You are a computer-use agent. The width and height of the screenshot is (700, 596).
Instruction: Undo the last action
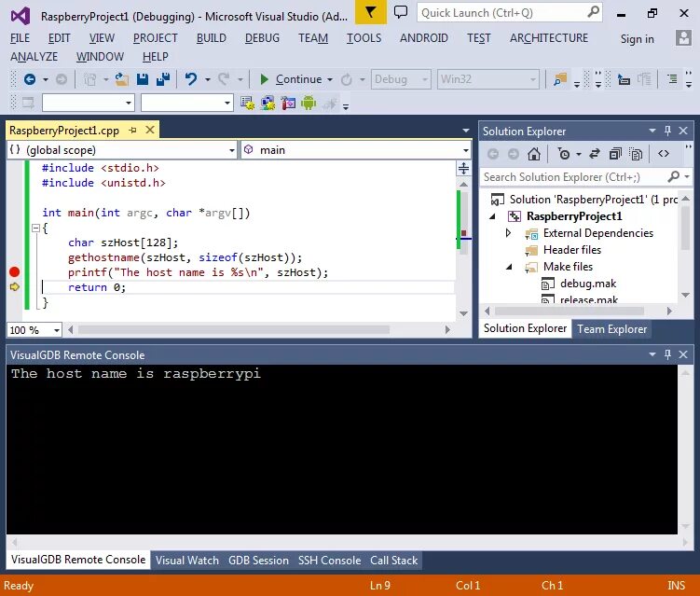tap(191, 79)
